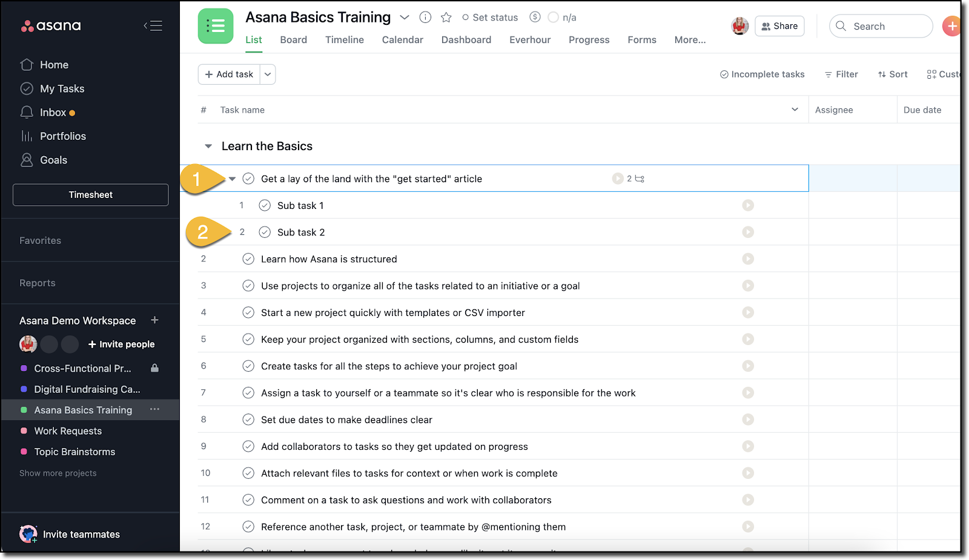Click the lock icon on Cross-Functional project
Image resolution: width=969 pixels, height=560 pixels.
[154, 368]
